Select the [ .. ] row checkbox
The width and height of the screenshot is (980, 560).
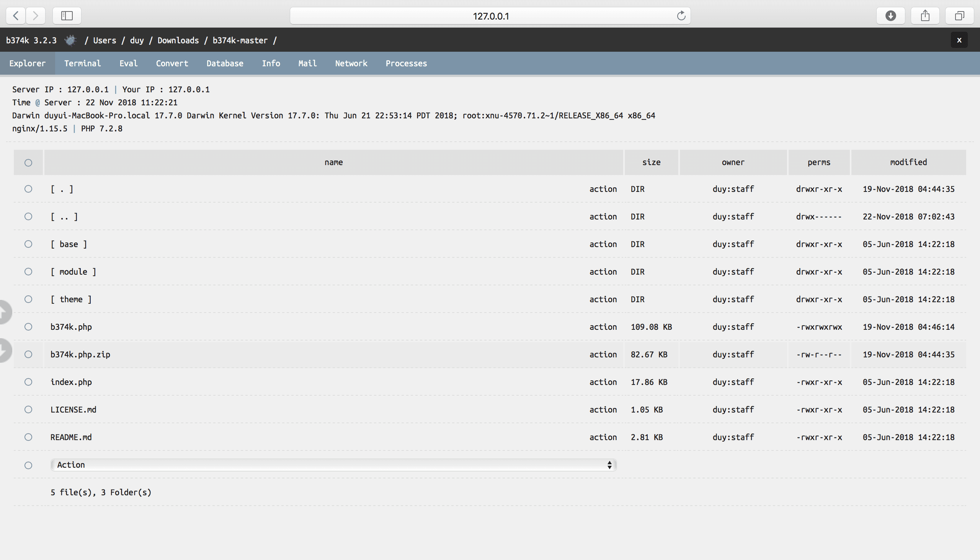[28, 216]
